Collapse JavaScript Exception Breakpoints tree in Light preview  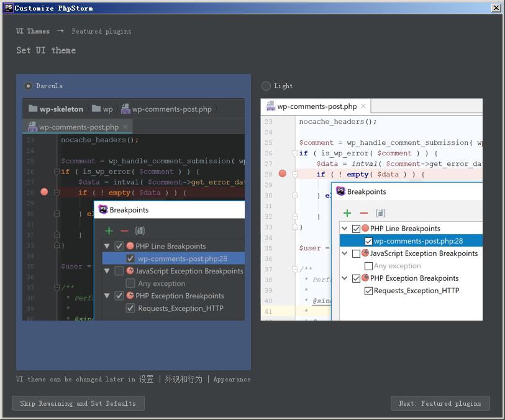tap(345, 253)
